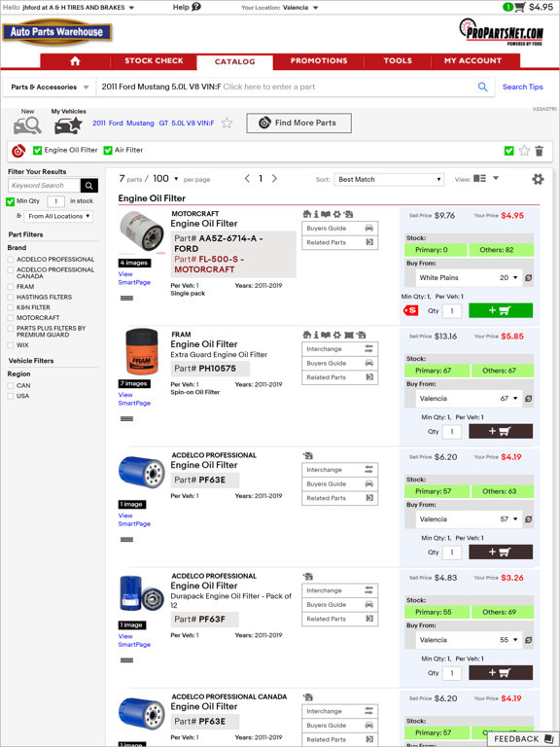Image resolution: width=560 pixels, height=747 pixels.
Task: Click the star icon next to trash
Action: point(524,151)
